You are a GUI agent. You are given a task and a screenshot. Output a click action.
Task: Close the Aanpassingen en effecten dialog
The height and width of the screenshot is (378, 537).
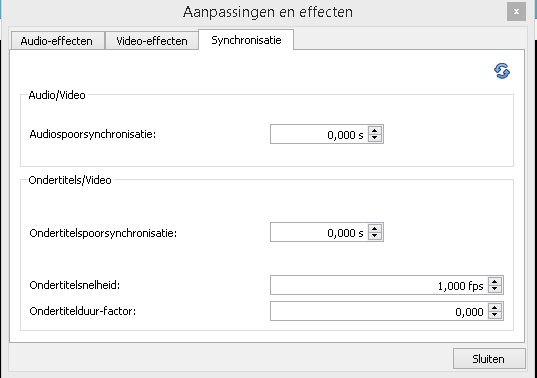516,12
